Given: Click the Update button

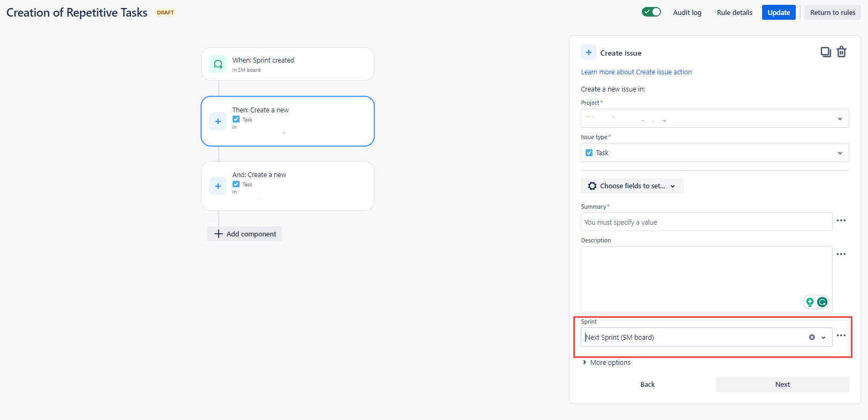Looking at the screenshot, I should coord(779,12).
